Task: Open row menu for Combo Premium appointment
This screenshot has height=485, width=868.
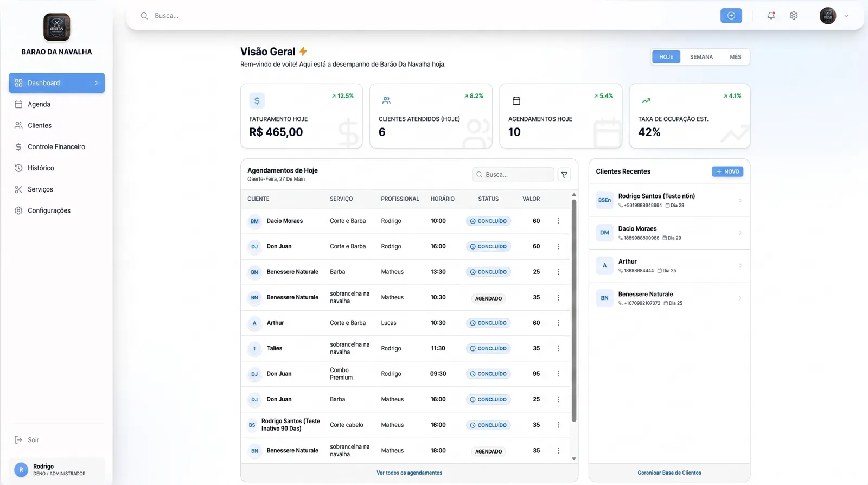Action: point(558,374)
